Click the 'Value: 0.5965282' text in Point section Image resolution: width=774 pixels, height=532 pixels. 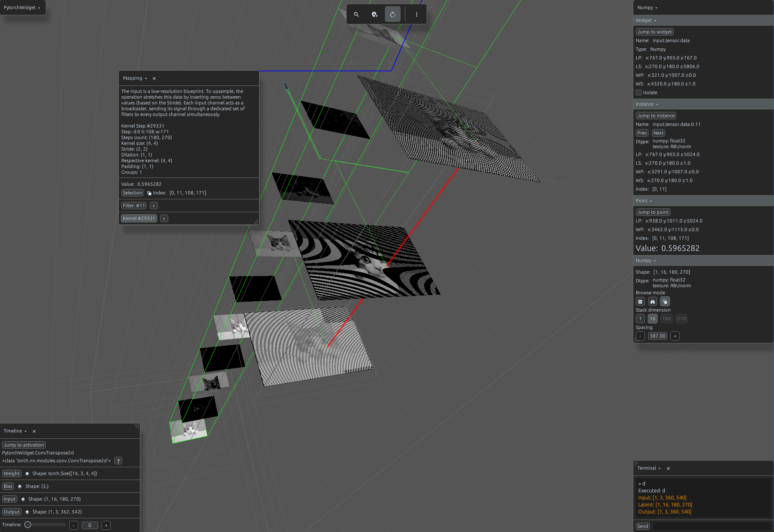pyautogui.click(x=667, y=248)
